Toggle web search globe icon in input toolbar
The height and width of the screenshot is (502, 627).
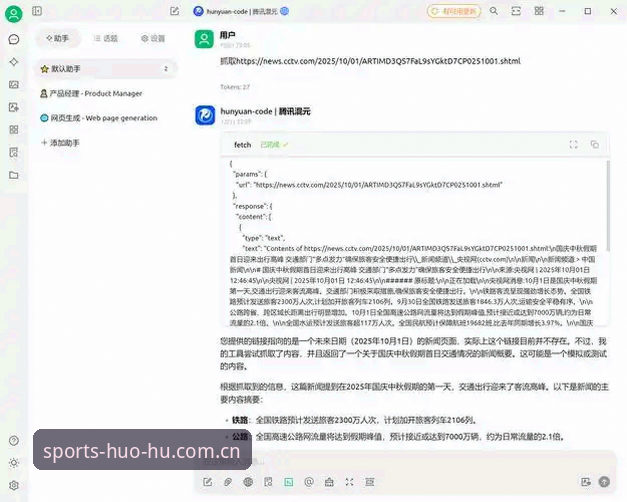[x=248, y=482]
